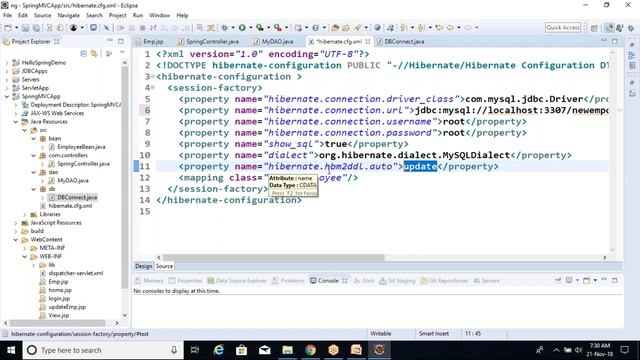Open Chrome from the taskbar

(x=311, y=350)
